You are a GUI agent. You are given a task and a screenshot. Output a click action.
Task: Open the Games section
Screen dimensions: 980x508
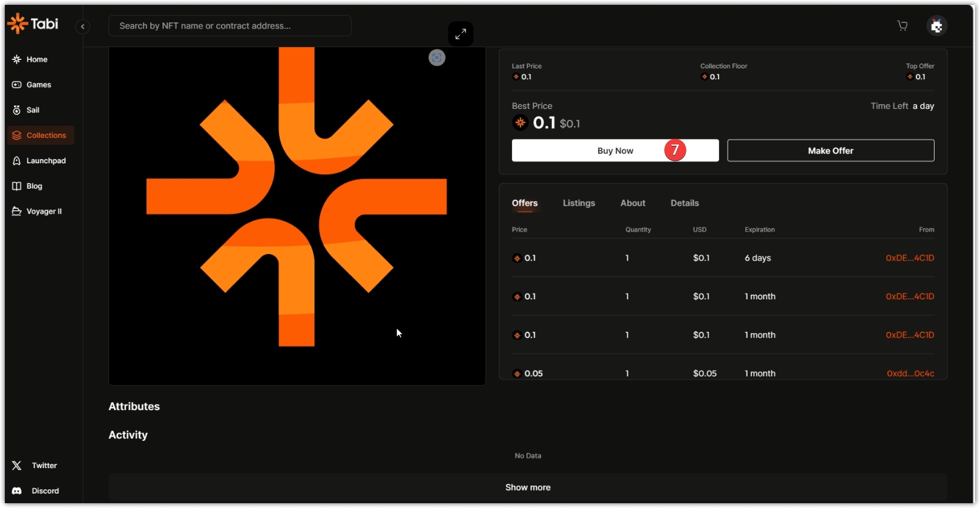coord(38,85)
